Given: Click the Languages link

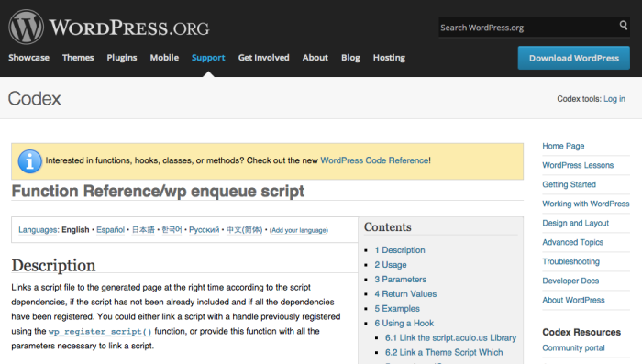Looking at the screenshot, I should [x=38, y=230].
